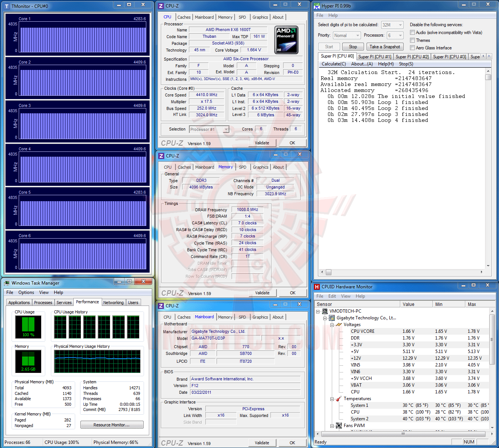Click the Memory 2.65 GB gauge
This screenshot has height=448, width=499.
point(28,361)
